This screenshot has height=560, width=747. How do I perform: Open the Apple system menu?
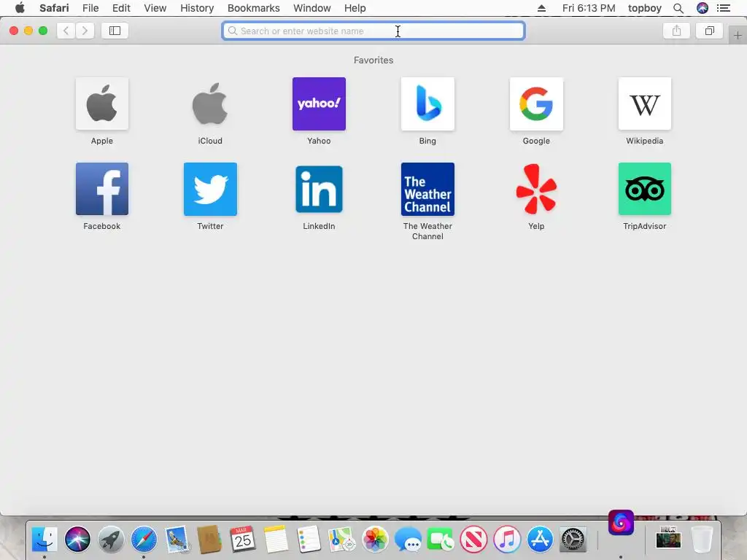tap(20, 8)
